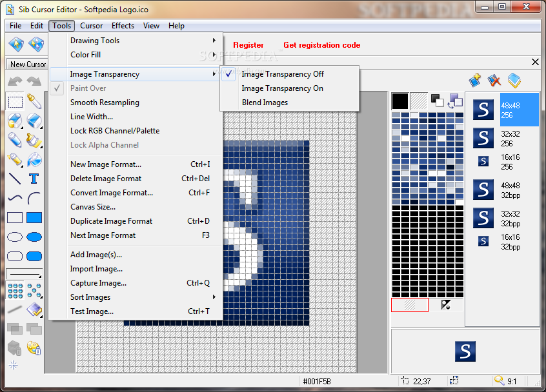Image resolution: width=546 pixels, height=392 pixels.
Task: Select the filled ellipse tool
Action: coord(34,237)
